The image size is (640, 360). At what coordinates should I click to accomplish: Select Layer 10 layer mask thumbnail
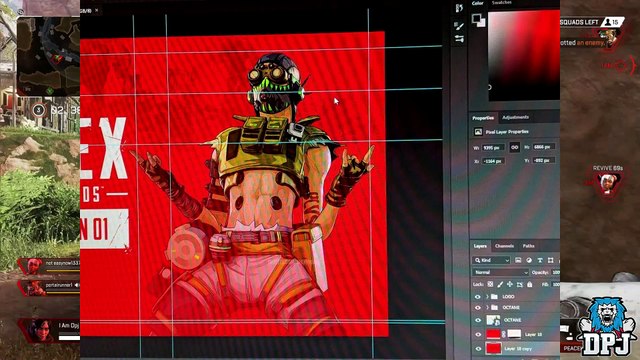514,334
